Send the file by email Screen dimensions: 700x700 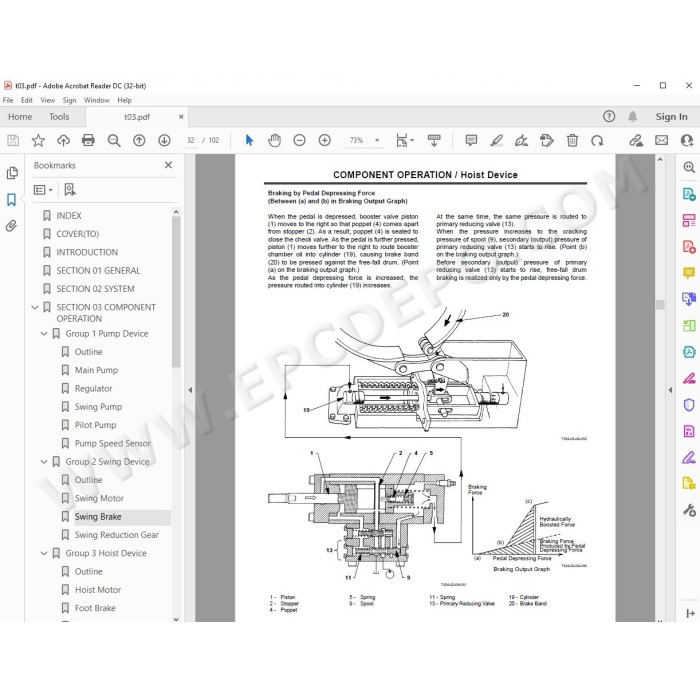(x=662, y=141)
